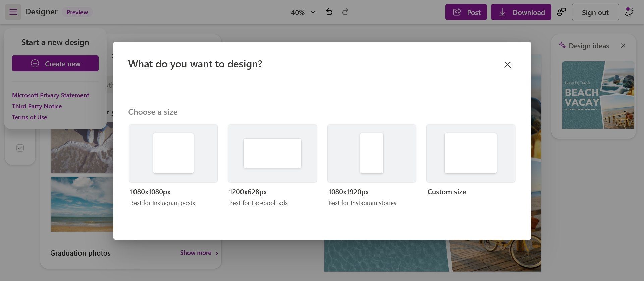
Task: Click the undo arrow icon
Action: coord(329,12)
